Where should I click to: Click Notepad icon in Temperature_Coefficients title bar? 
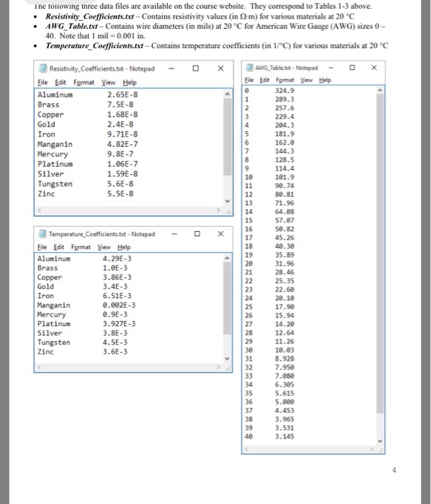point(42,234)
